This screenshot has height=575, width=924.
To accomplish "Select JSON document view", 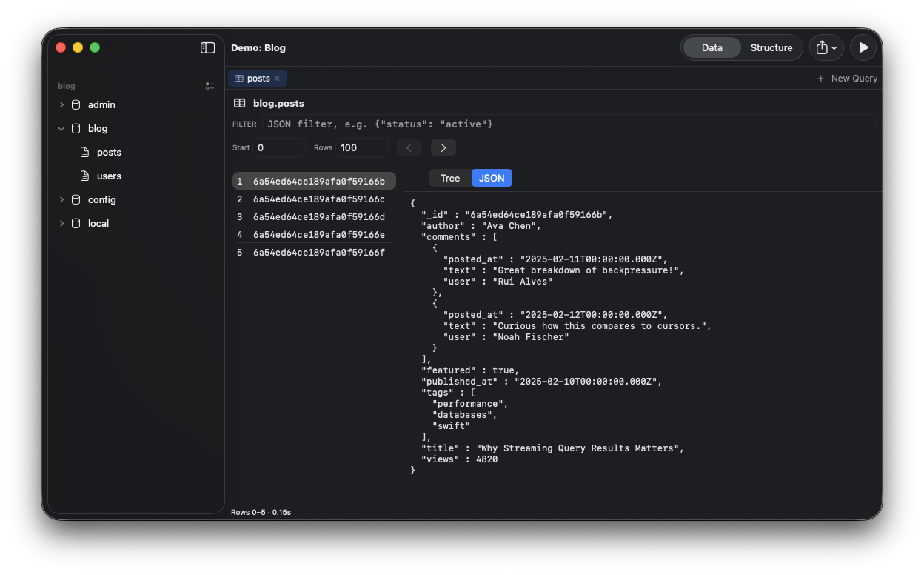I will pyautogui.click(x=492, y=178).
